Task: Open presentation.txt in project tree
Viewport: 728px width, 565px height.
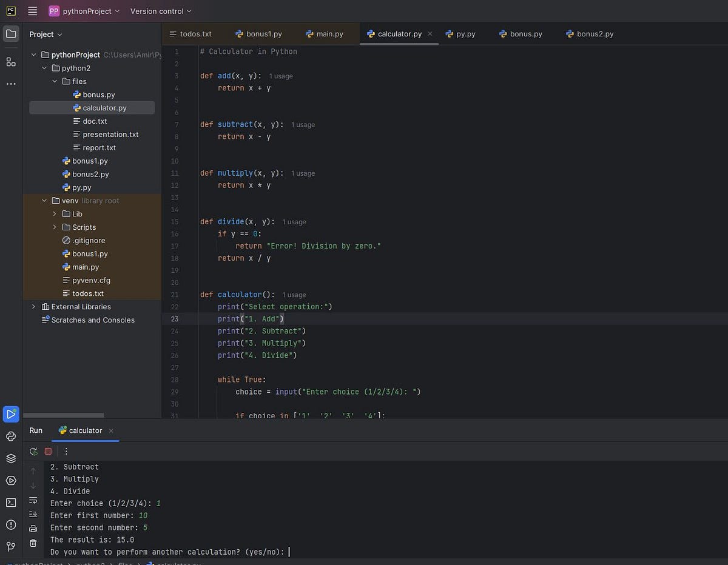Action: pos(106,135)
